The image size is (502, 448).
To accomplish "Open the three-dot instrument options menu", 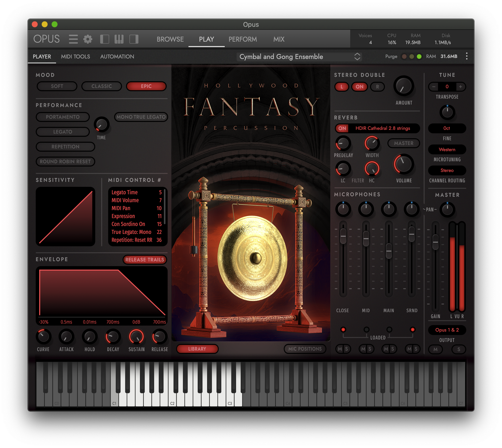I will 467,56.
